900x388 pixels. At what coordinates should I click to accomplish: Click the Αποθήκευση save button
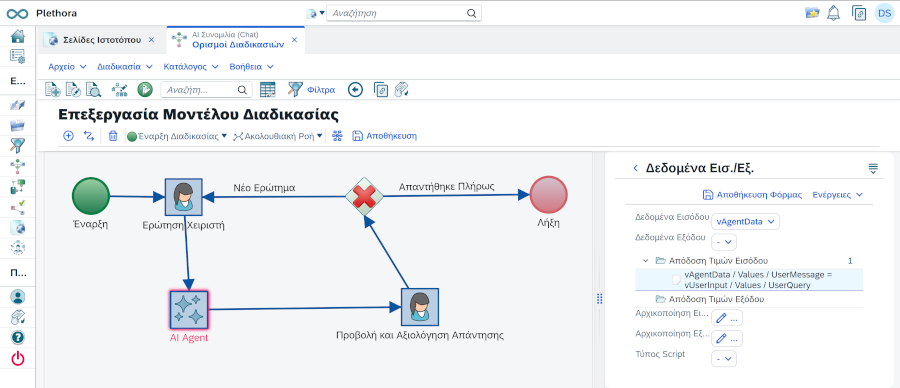click(384, 136)
